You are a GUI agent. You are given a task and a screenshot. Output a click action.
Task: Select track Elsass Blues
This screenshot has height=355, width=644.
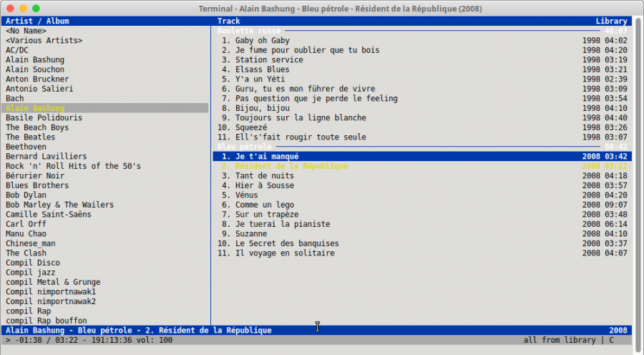(422, 69)
